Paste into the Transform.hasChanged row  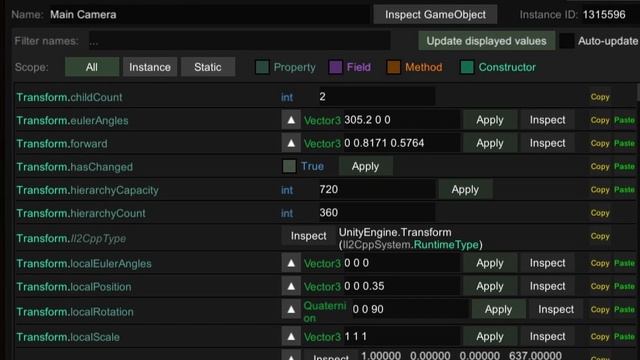pyautogui.click(x=624, y=167)
